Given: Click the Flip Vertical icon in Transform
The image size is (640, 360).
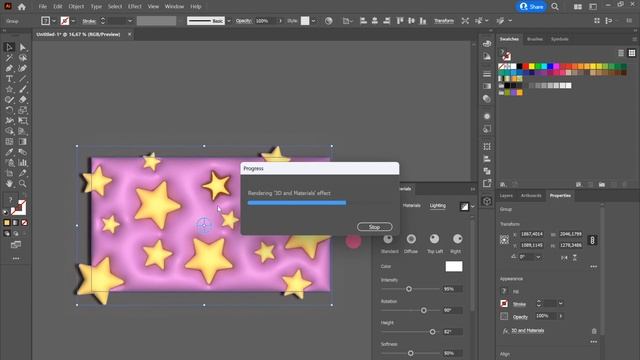Looking at the screenshot, I should (x=575, y=257).
